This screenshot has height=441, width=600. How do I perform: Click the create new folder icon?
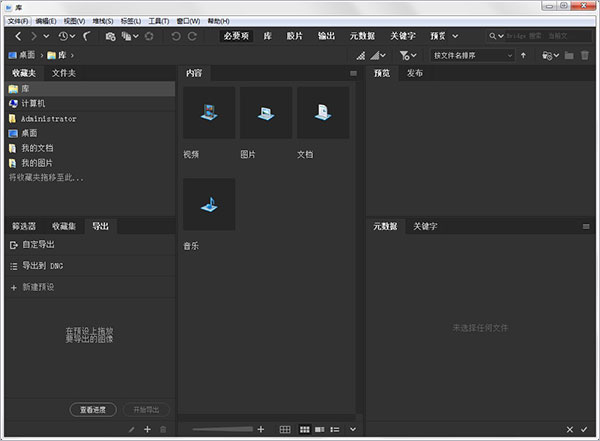[x=568, y=55]
